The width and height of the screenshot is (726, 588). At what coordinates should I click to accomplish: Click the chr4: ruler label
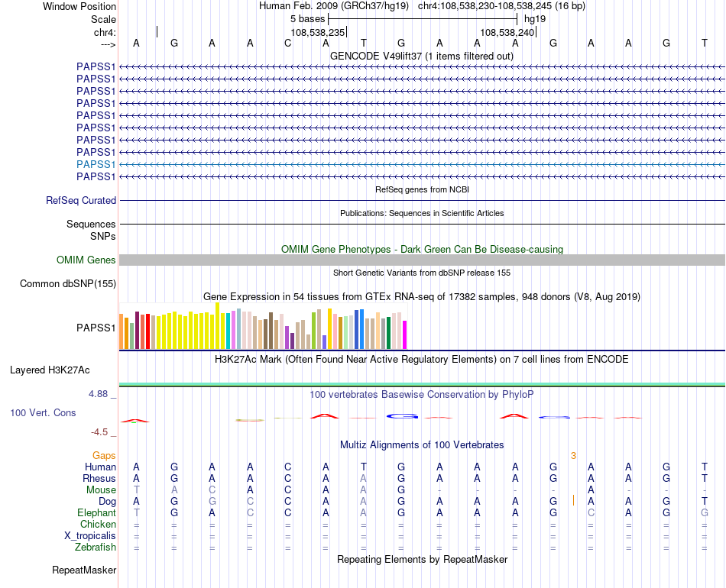(105, 32)
